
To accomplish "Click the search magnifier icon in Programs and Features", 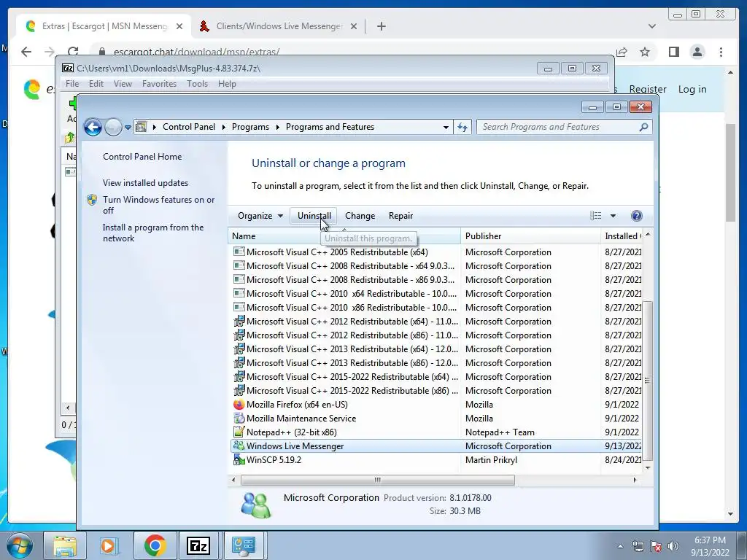I will [x=643, y=127].
